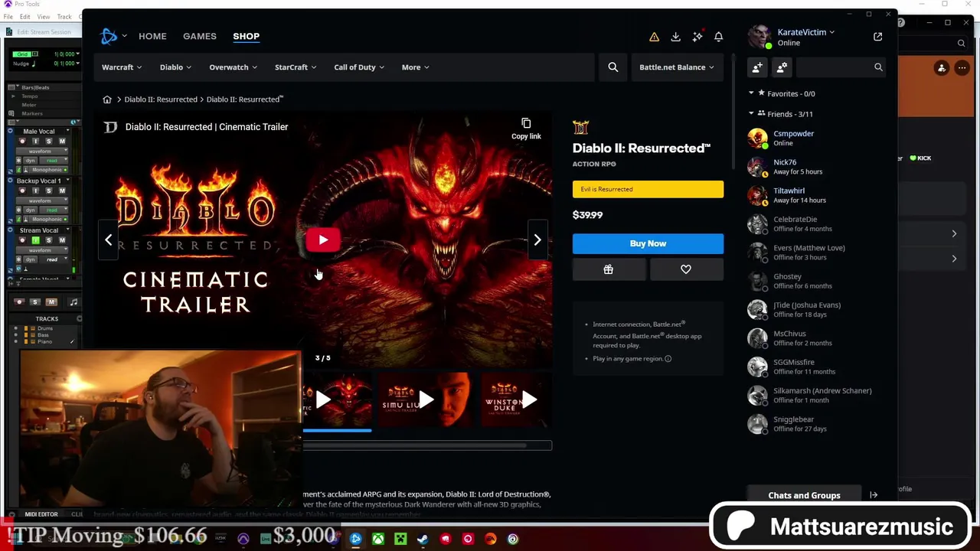The width and height of the screenshot is (980, 551).
Task: Solo the Stream Vocal track
Action: tap(48, 240)
